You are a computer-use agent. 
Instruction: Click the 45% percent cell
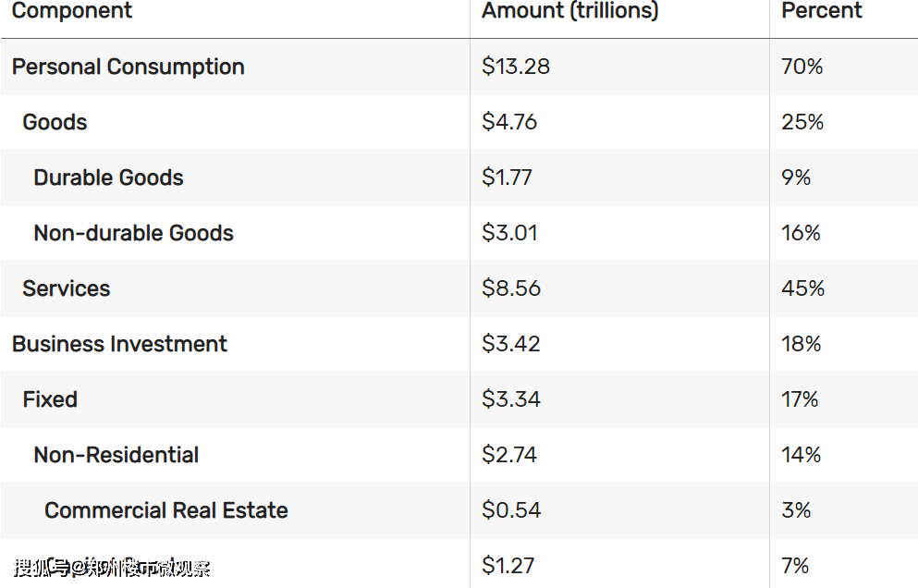pos(802,288)
